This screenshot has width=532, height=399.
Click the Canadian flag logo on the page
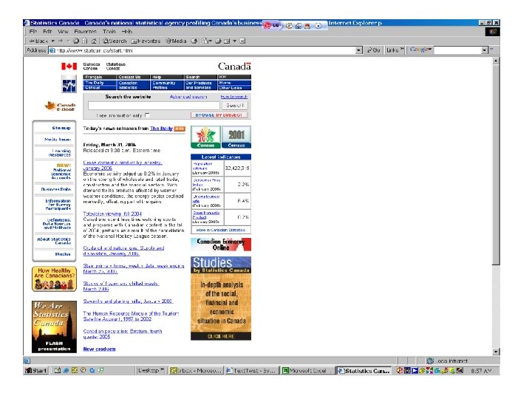(x=69, y=66)
